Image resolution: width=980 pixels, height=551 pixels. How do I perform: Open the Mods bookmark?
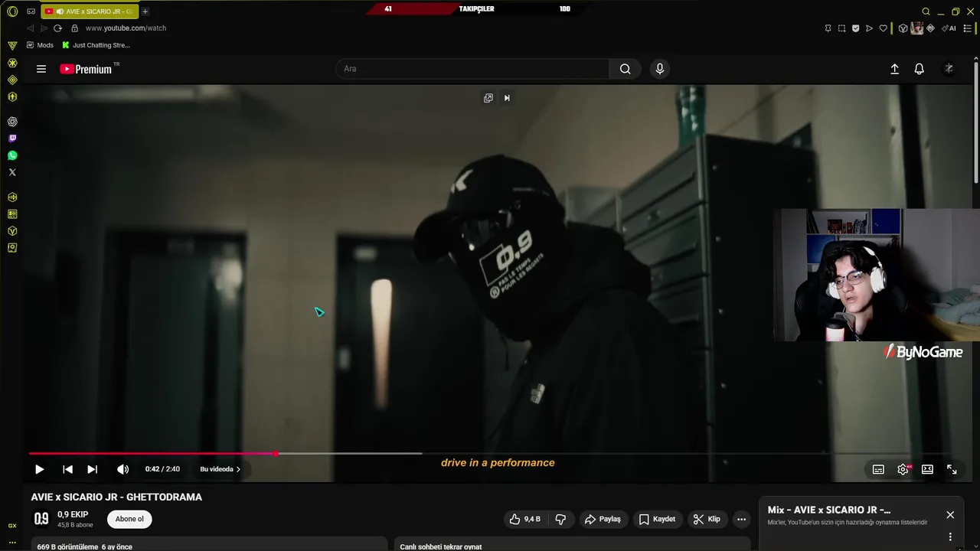[40, 45]
